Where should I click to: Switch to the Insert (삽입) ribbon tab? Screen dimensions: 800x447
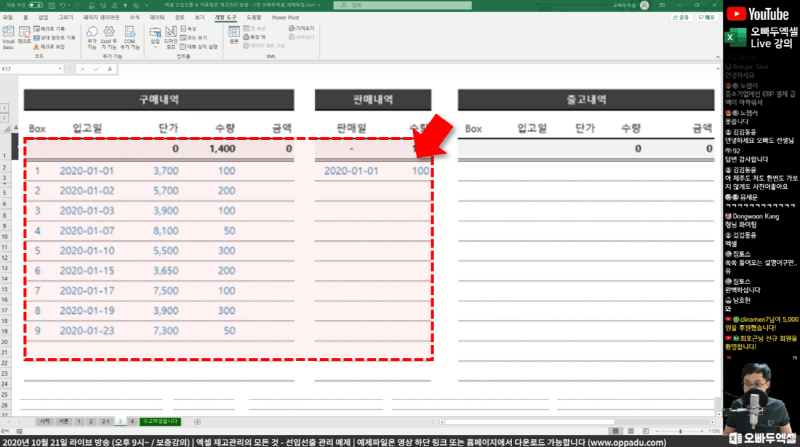[43, 17]
